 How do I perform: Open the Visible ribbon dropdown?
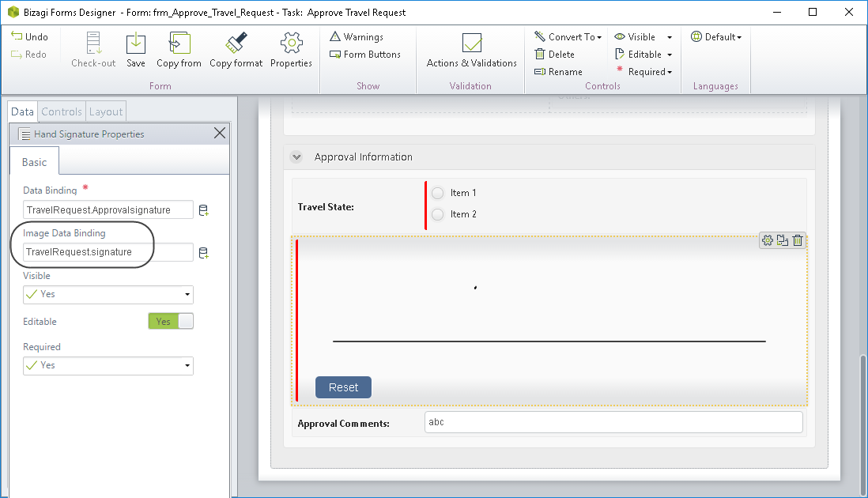point(643,36)
